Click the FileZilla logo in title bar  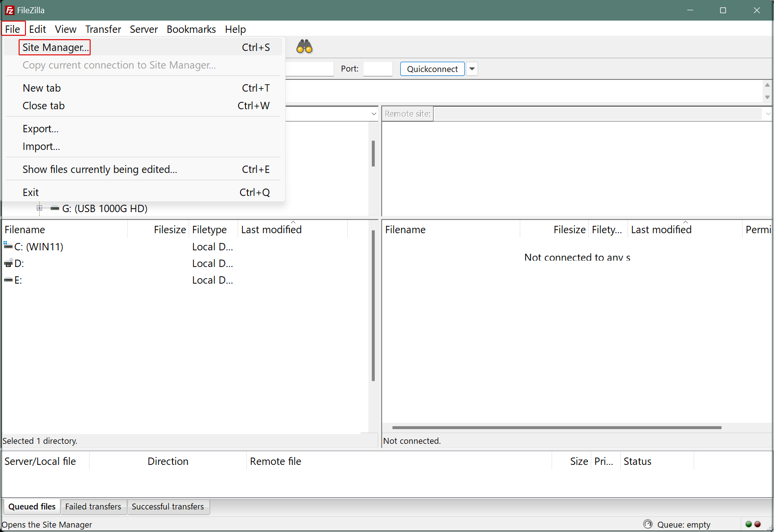pos(9,10)
